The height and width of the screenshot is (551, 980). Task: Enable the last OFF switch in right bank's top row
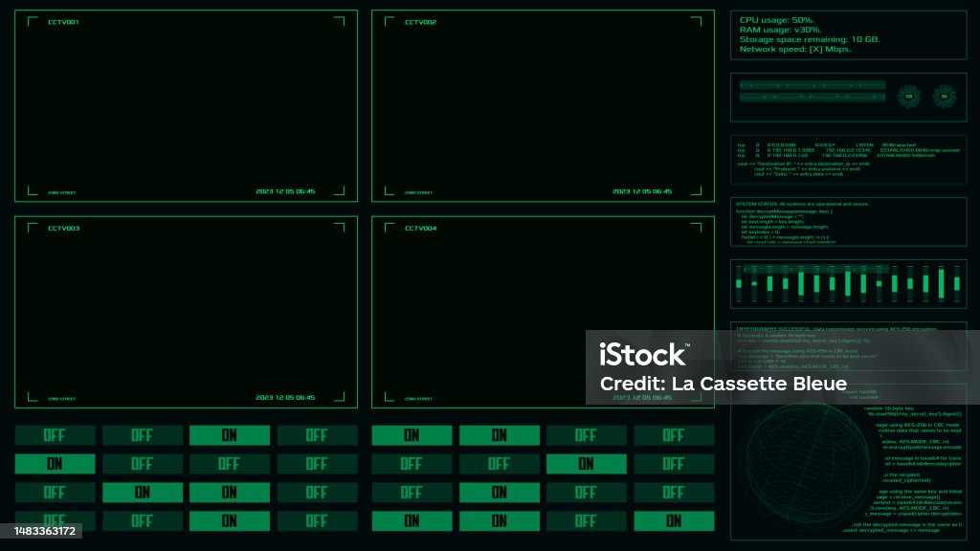tap(674, 435)
